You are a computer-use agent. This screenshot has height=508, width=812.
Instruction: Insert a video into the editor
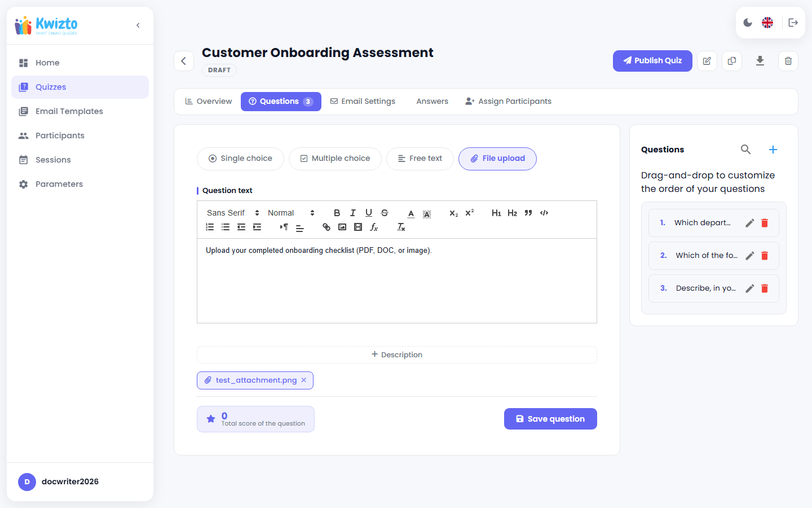point(358,227)
